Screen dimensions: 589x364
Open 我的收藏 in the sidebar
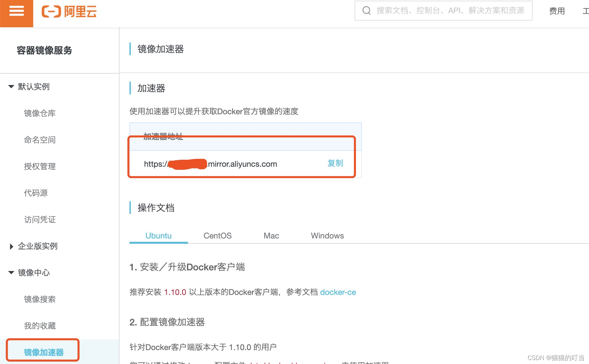point(40,325)
